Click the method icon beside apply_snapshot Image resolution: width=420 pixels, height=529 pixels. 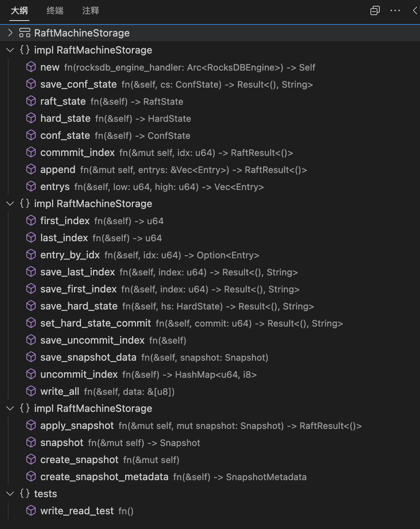coord(31,425)
